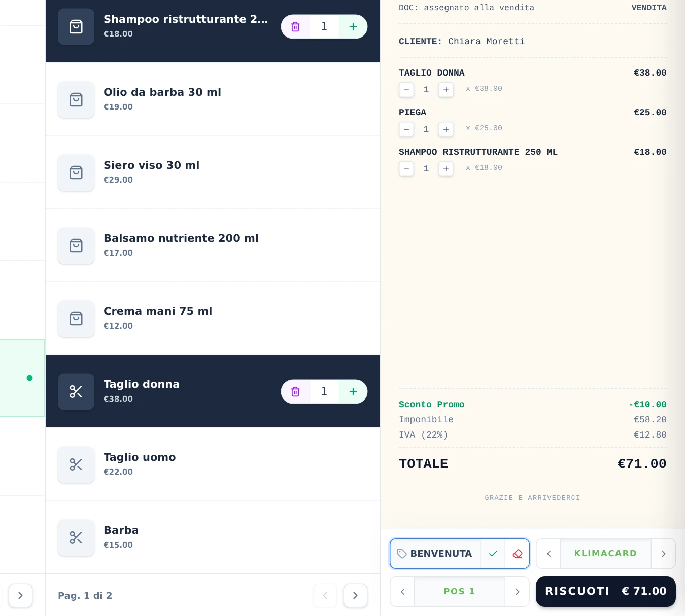Select the Crema mani 75 ml product
685x616 pixels.
(213, 318)
